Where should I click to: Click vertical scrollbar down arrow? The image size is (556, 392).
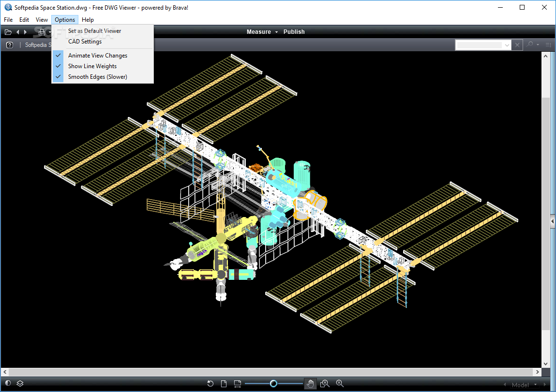tap(545, 363)
